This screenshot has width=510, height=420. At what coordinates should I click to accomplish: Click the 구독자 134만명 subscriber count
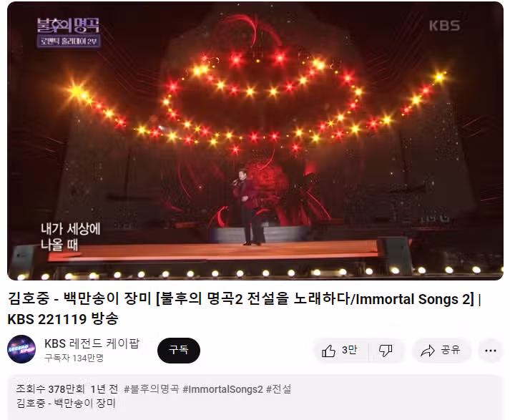point(74,358)
